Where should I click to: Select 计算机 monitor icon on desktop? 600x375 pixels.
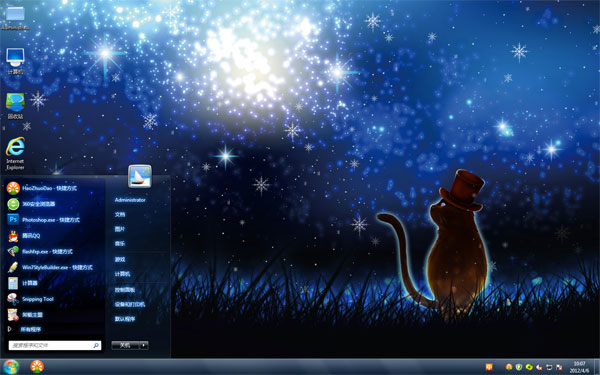click(x=15, y=61)
